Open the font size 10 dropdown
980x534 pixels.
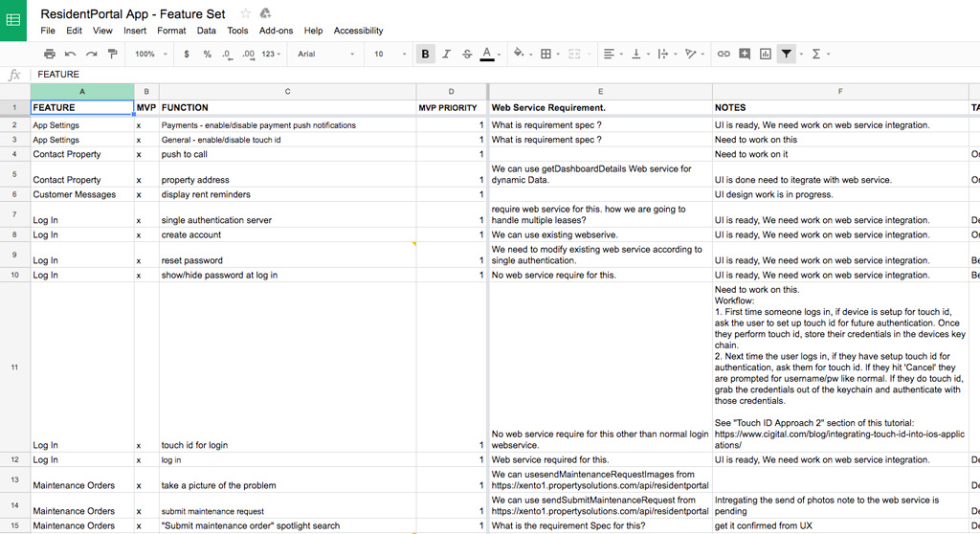point(390,54)
